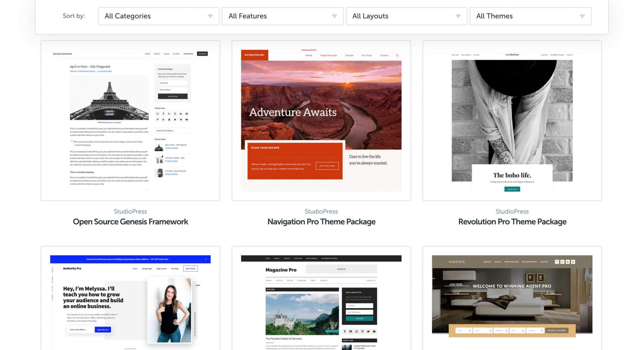Open the Navigation Pro theme preview thumbnail
This screenshot has width=644, height=350.
[x=321, y=121]
